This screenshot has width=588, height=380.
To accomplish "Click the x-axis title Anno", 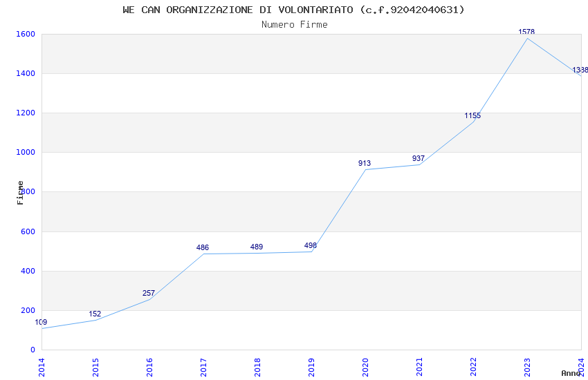I will pos(571,373).
